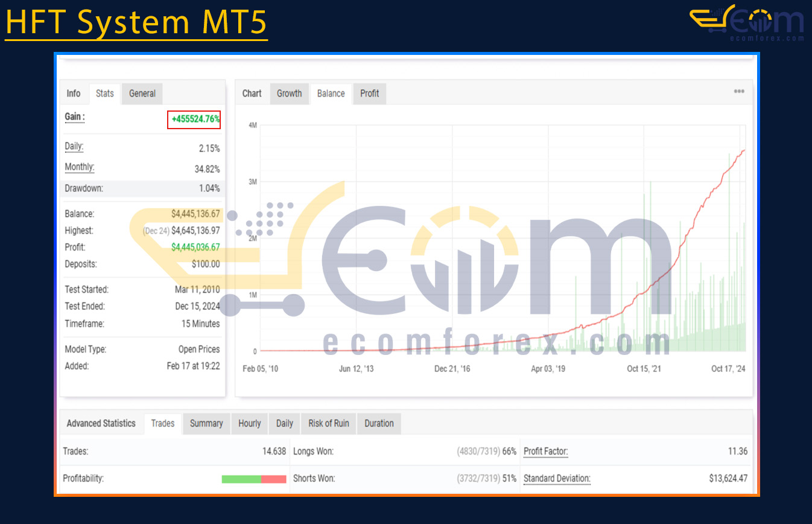Select the Balance chart tab
This screenshot has width=812, height=524.
(331, 94)
